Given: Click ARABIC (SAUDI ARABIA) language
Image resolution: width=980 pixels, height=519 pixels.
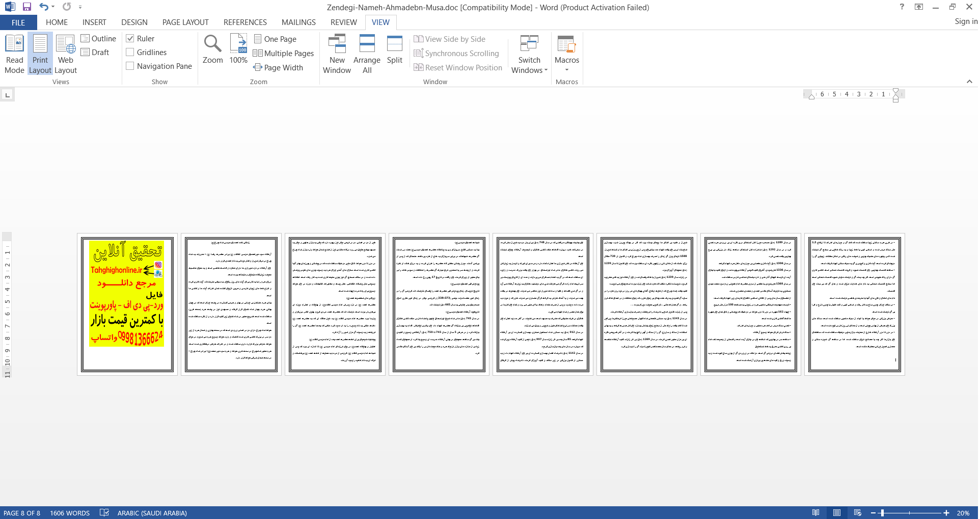Looking at the screenshot, I should click(x=152, y=513).
